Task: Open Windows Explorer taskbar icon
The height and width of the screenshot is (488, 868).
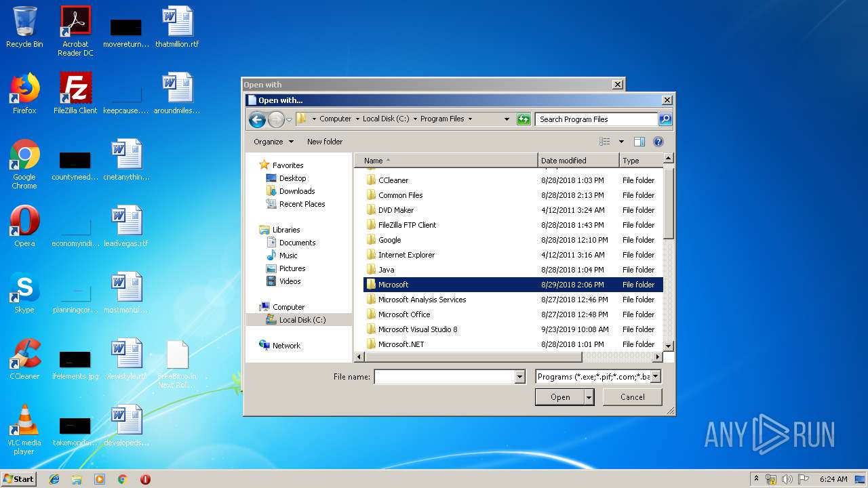Action: pos(77,479)
